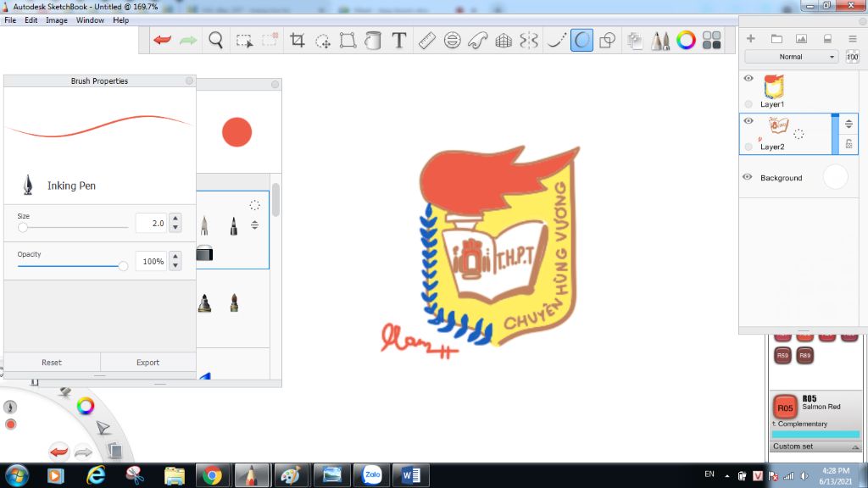This screenshot has height=488, width=868.
Task: Click the Opacity percentage field
Action: 151,261
